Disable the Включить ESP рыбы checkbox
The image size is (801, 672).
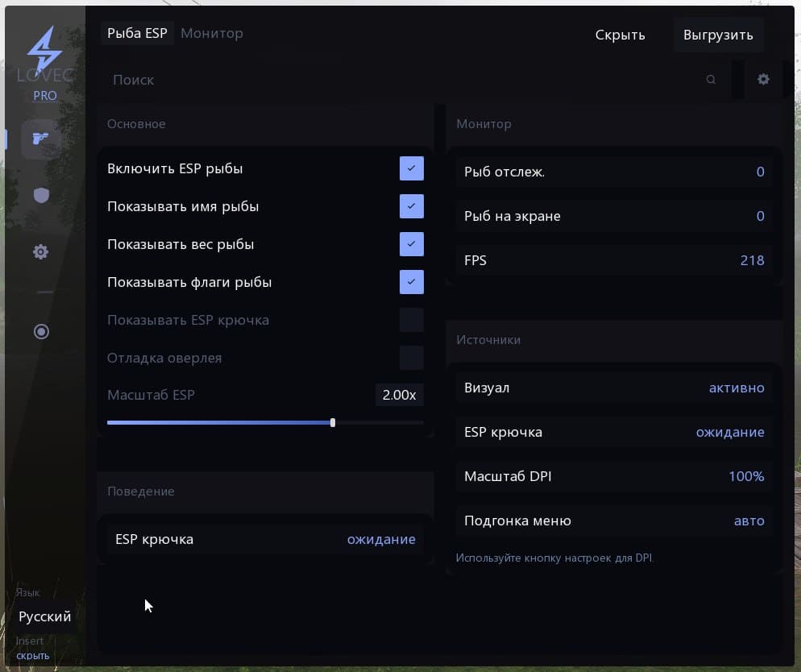point(411,168)
